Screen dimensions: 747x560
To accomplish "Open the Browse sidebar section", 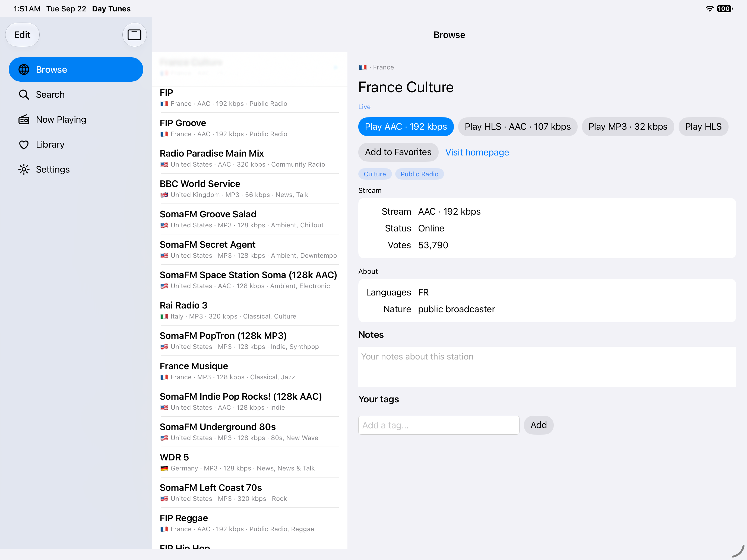I will 76,69.
